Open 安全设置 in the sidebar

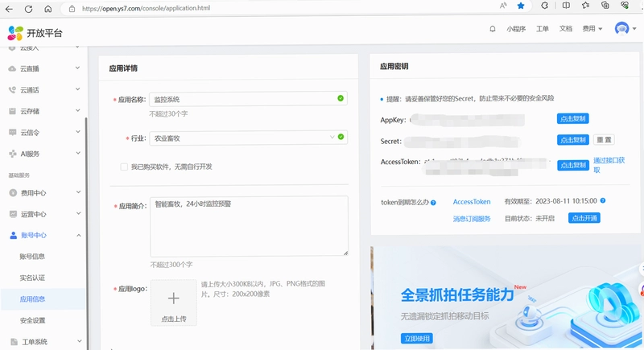[32, 320]
